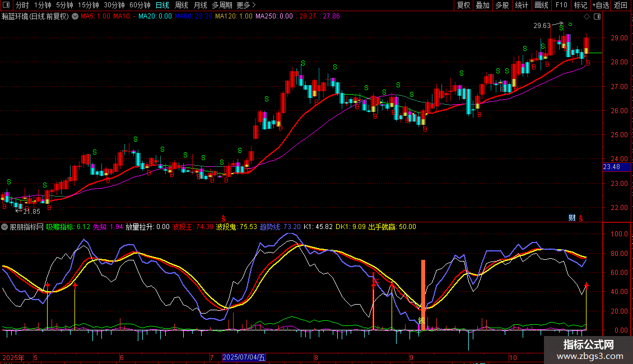633x364 pixels.
Task: Click 标记 mark button
Action: point(580,5)
